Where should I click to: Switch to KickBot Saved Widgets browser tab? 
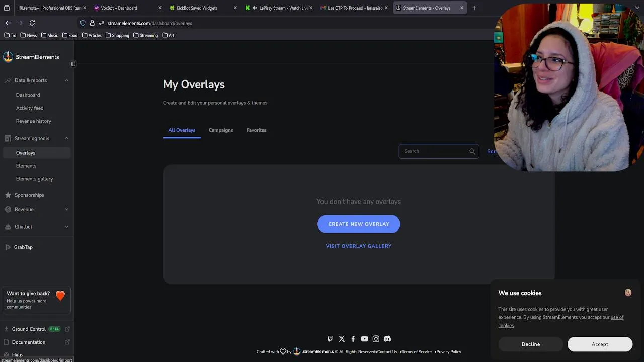(201, 8)
